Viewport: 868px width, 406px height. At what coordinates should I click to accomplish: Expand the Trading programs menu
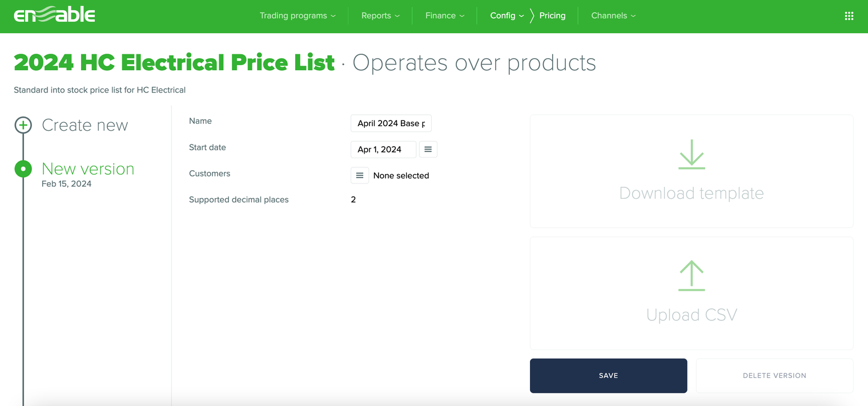tap(298, 16)
